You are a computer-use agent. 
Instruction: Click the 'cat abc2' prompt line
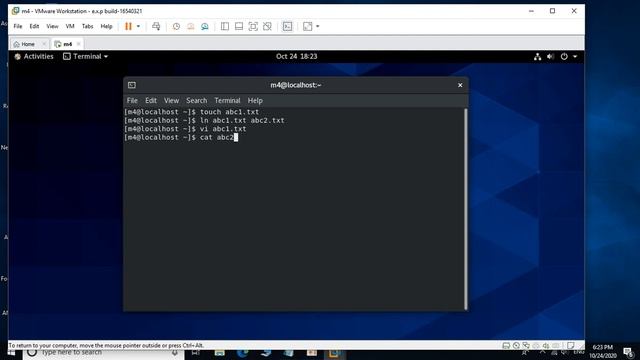tap(181, 138)
